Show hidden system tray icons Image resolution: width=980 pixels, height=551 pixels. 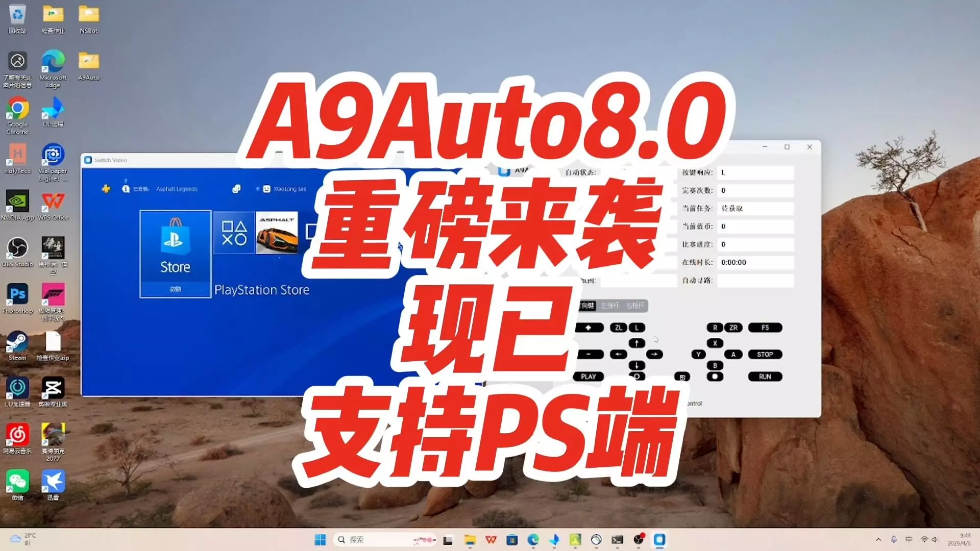point(878,539)
